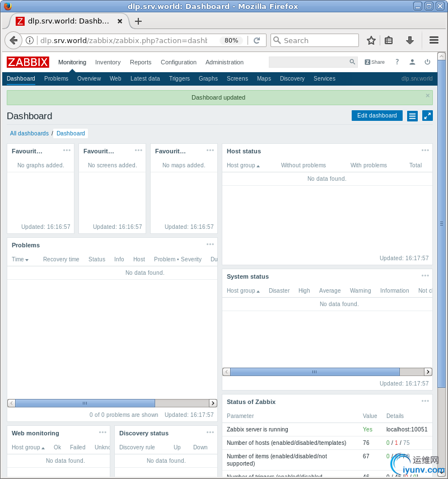Screen dimensions: 448x479
Task: Open Zabbix Share link
Action: 375,62
